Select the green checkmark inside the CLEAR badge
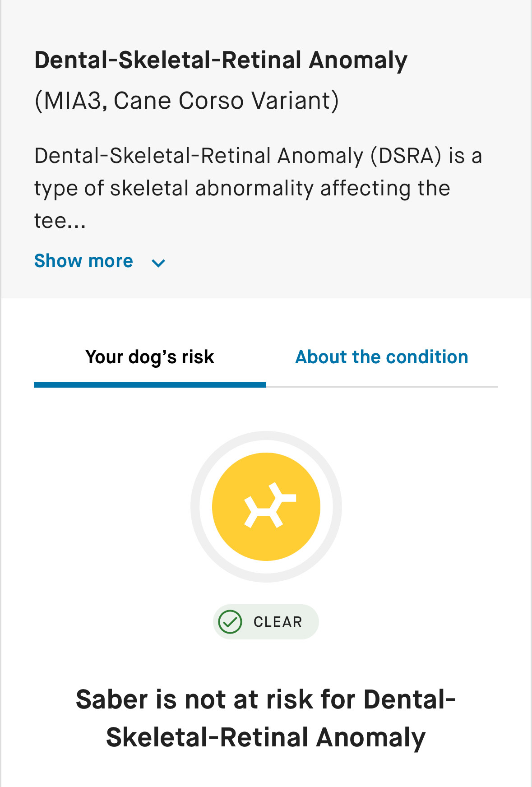Viewport: 532px width, 787px height. click(232, 622)
